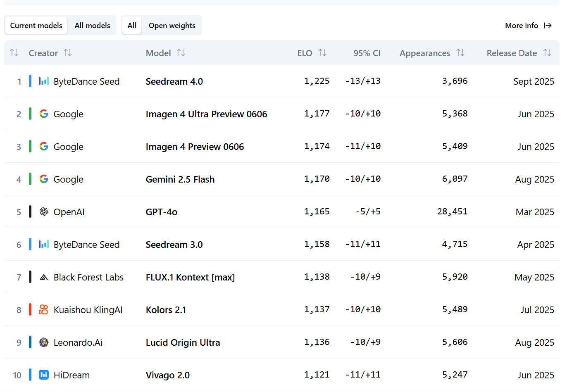Click ELO value 1,121 for Vivago

click(x=317, y=375)
